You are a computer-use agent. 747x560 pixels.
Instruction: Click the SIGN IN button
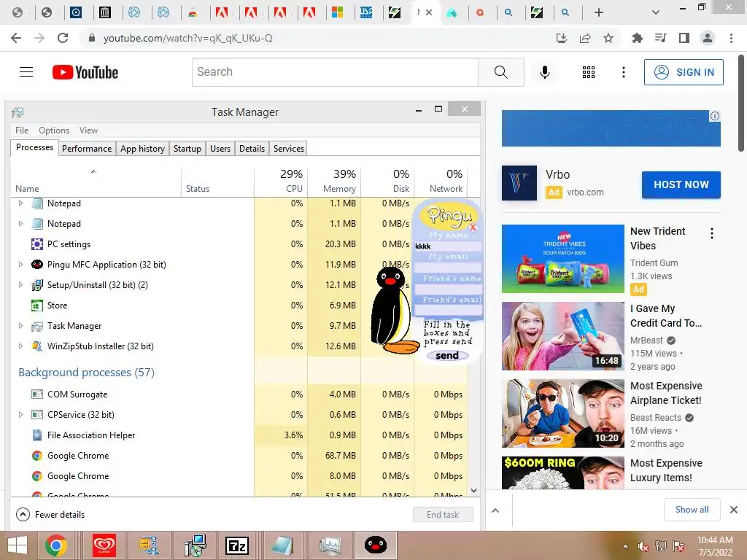tap(684, 72)
